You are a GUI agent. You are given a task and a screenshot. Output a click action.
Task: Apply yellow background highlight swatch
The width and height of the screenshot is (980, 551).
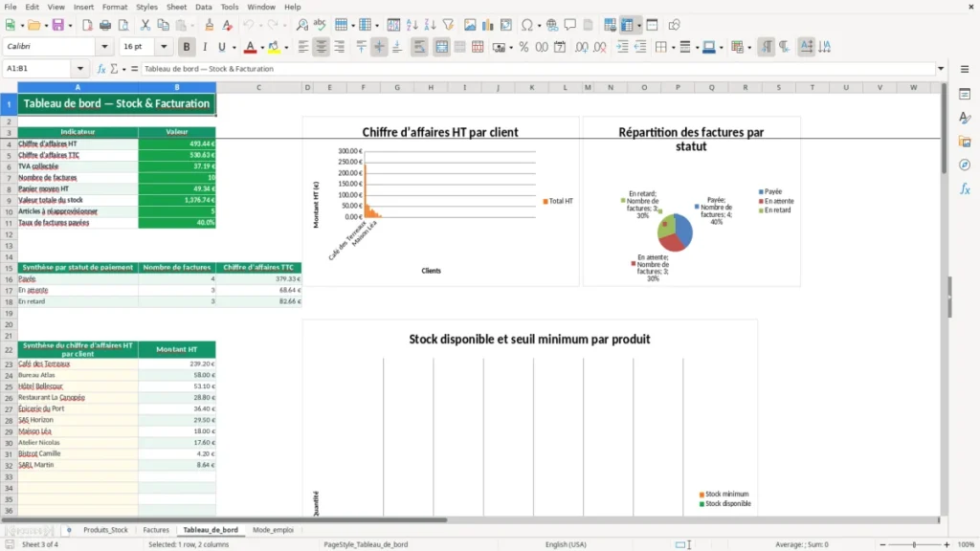(274, 47)
